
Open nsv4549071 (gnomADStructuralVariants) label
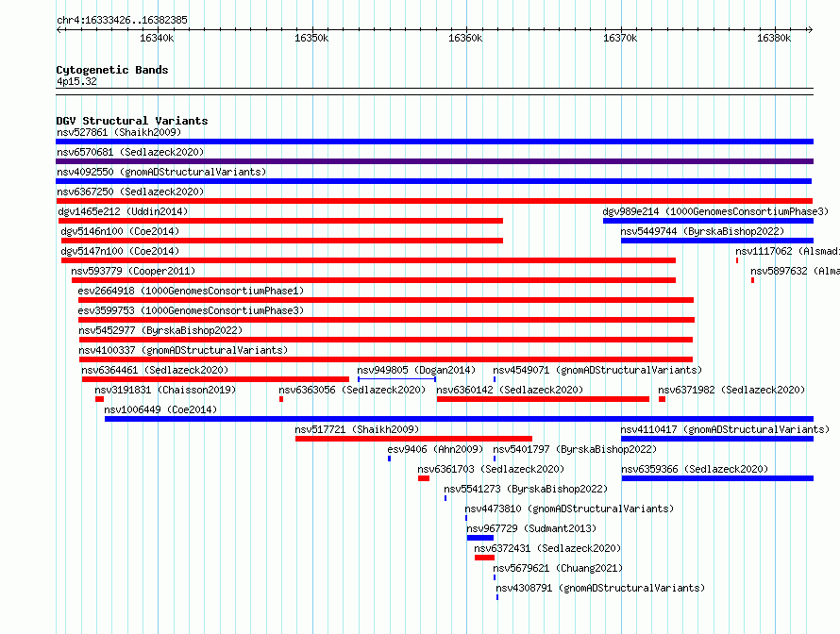[597, 370]
